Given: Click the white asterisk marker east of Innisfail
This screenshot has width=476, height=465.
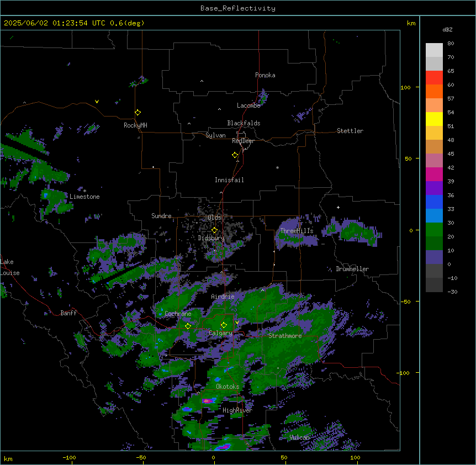Looking at the screenshot, I should click(x=277, y=167).
